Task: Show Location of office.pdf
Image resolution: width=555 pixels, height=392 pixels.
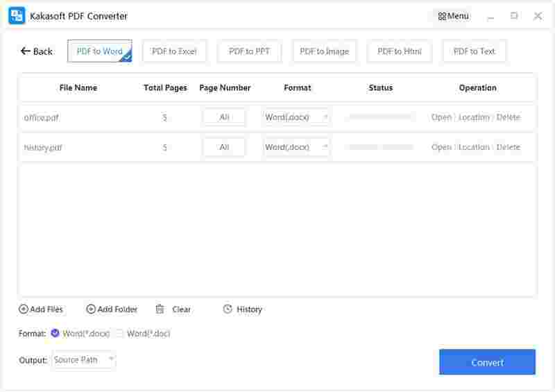Action: [x=474, y=117]
